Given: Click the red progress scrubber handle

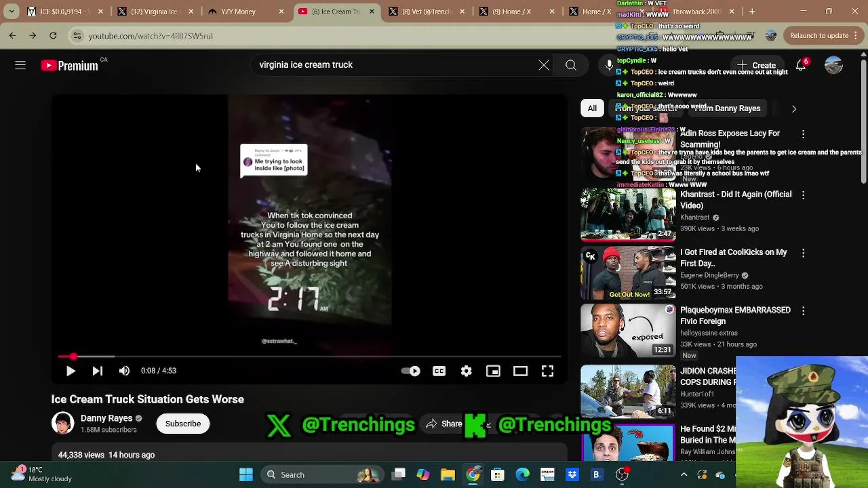Looking at the screenshot, I should tap(73, 357).
